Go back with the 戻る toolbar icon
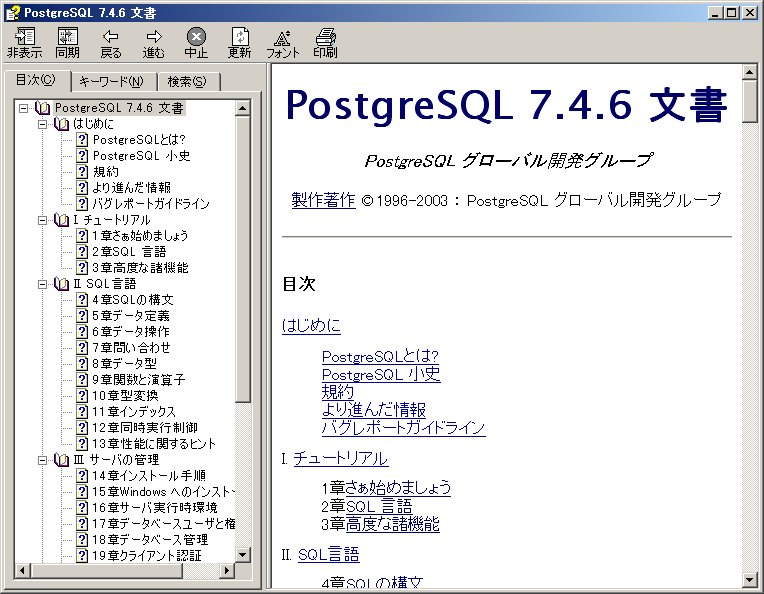The width and height of the screenshot is (764, 594). 110,42
